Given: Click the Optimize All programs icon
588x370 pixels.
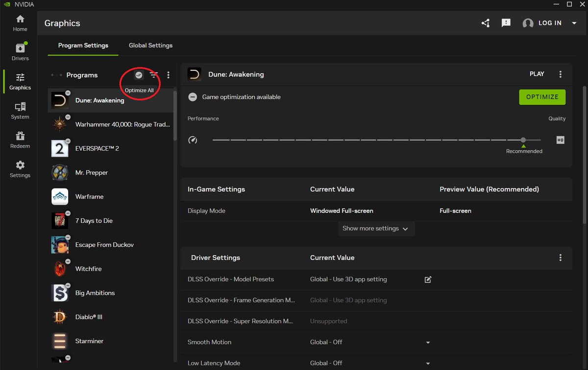Looking at the screenshot, I should [139, 75].
